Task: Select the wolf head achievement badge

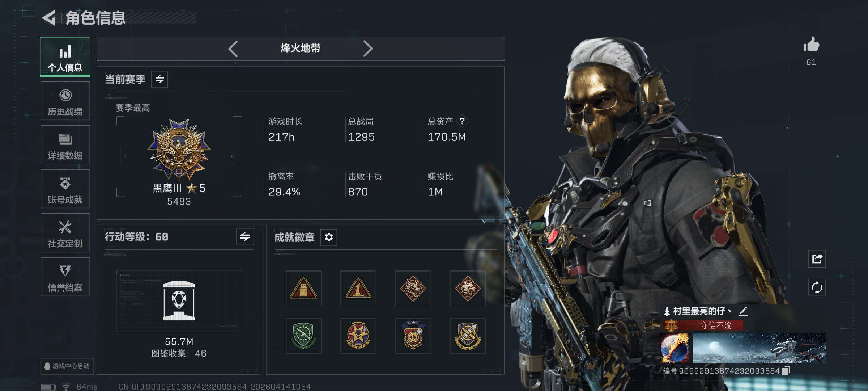Action: [468, 289]
